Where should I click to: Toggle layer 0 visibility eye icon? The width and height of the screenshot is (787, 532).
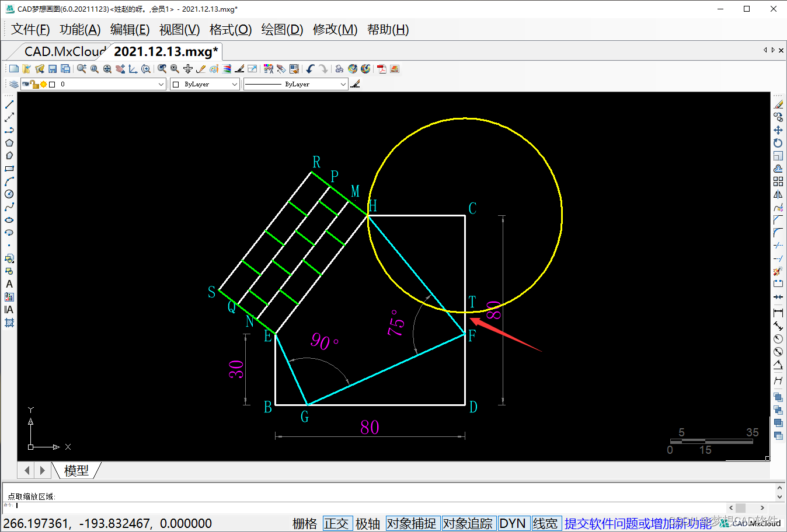click(x=26, y=84)
